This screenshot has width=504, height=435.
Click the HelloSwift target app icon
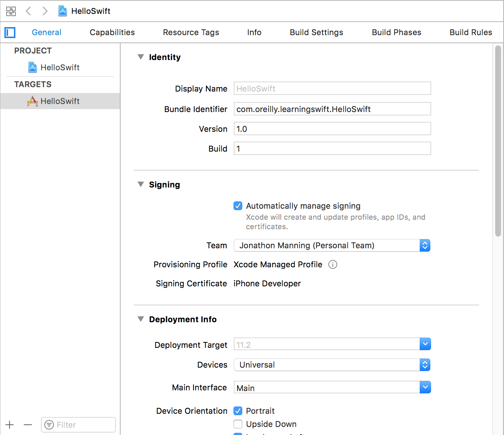(33, 101)
